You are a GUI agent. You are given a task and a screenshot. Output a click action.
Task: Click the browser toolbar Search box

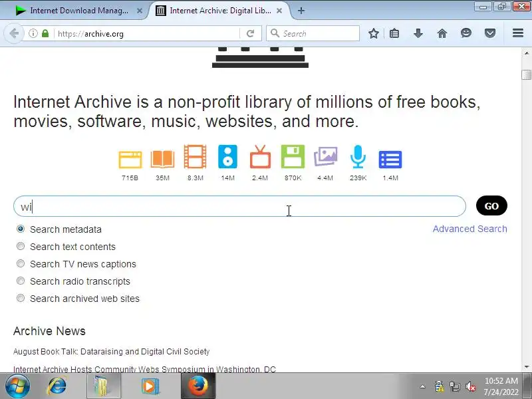313,33
